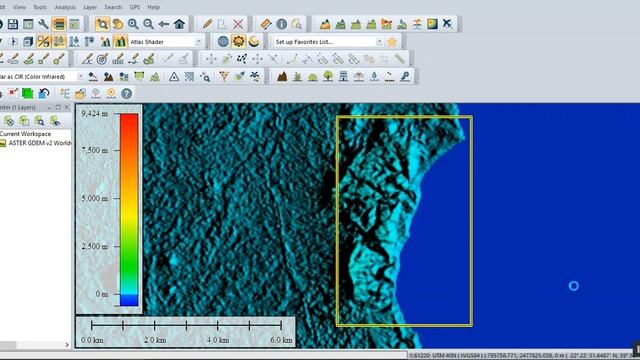Viewport: 640px width, 360px height.
Task: Click the distance scale bar
Action: tap(186, 325)
